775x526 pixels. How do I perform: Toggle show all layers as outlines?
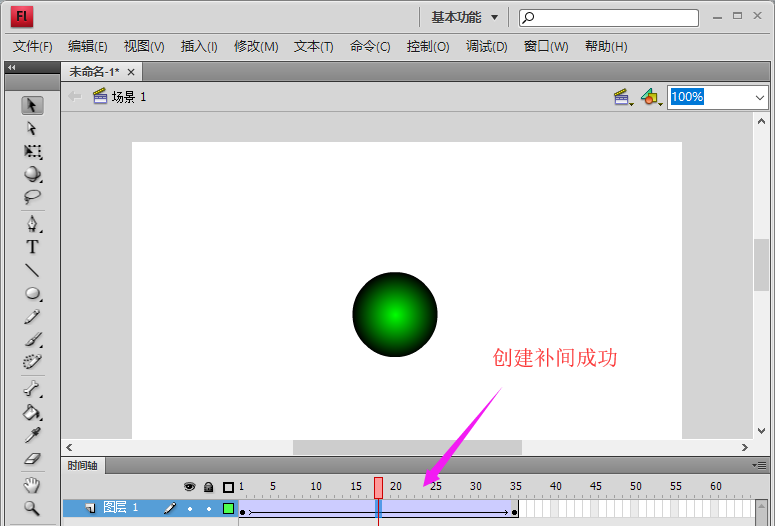[x=228, y=487]
